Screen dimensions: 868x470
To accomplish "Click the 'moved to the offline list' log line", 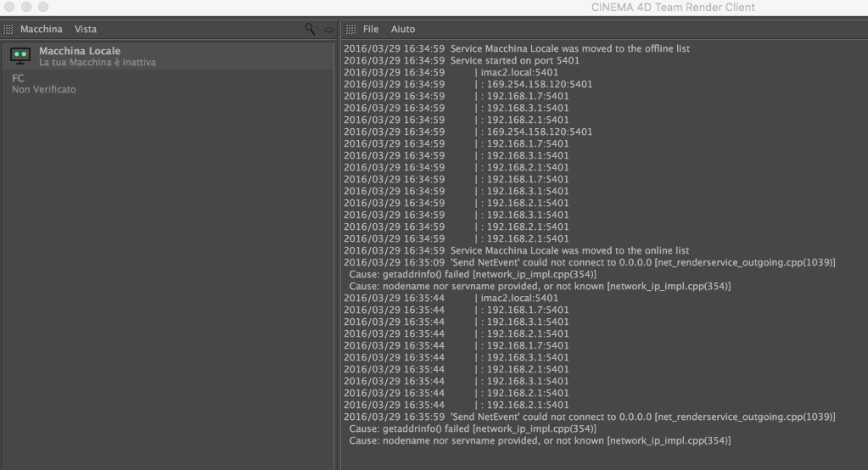I will click(517, 48).
